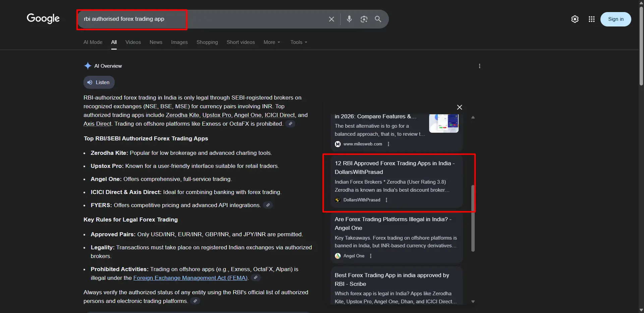Collapse the AI Overview sources panel
This screenshot has height=313, width=644.
[x=459, y=107]
